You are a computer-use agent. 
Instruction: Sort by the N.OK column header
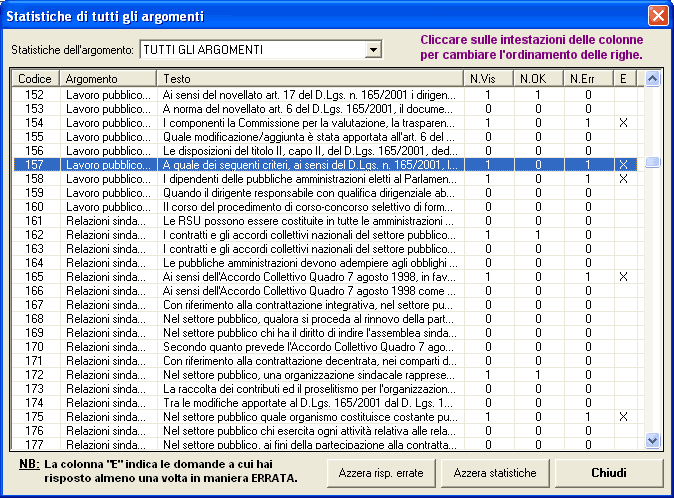click(538, 78)
